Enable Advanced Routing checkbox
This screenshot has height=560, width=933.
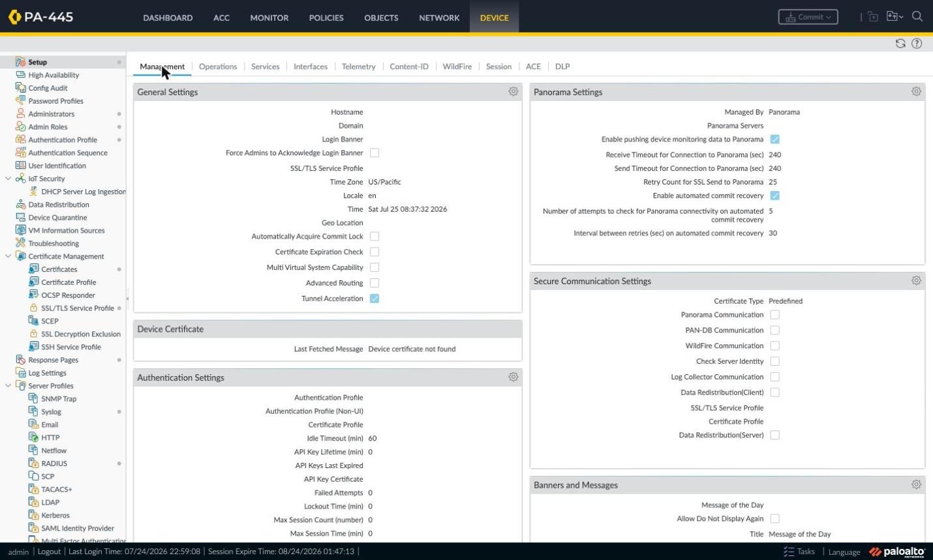(375, 283)
